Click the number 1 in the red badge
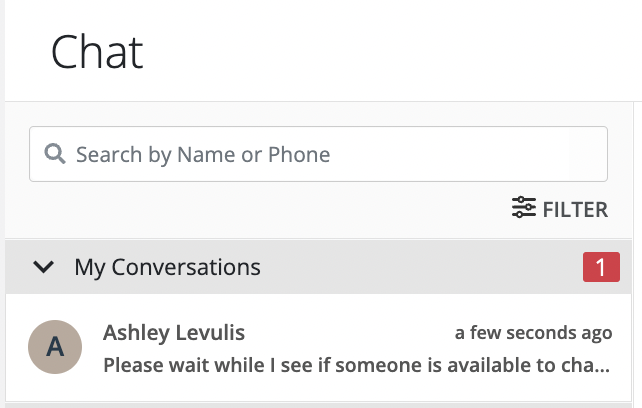Screen dimensions: 642x408 tap(600, 267)
